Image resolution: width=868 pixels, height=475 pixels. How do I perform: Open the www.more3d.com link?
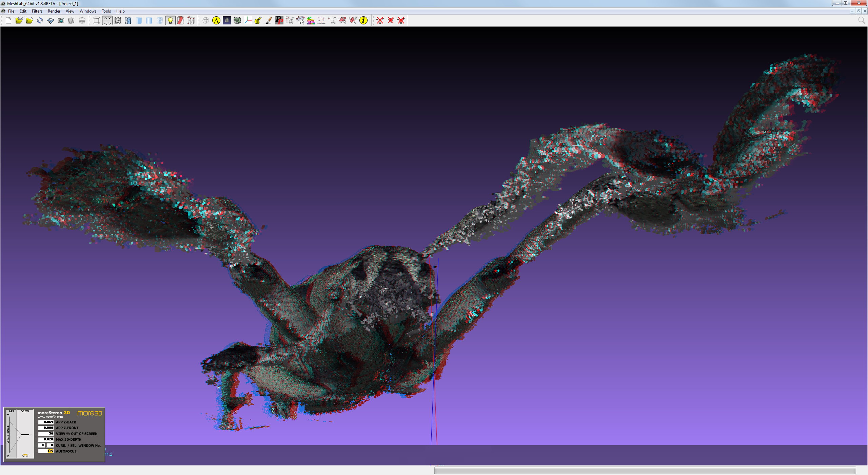50,417
